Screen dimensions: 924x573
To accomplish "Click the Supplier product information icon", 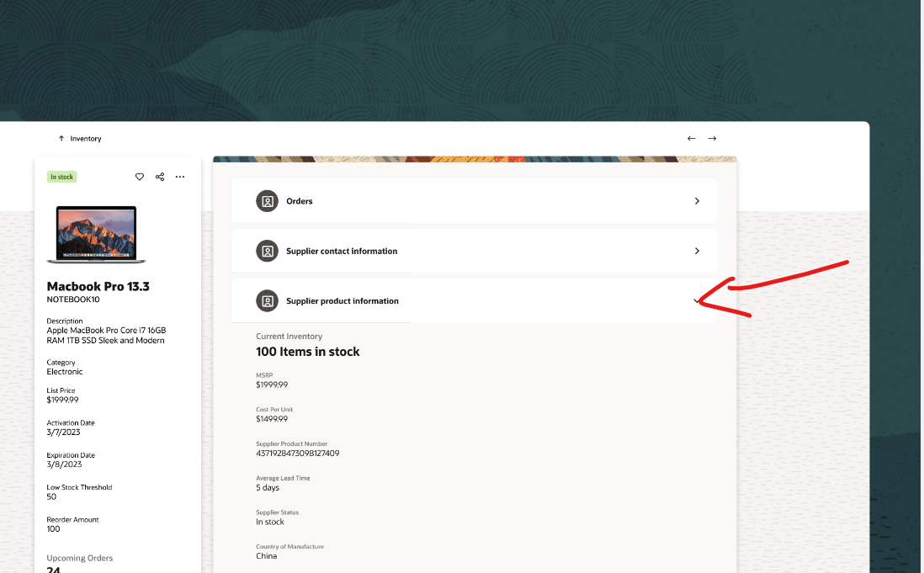I will 267,300.
